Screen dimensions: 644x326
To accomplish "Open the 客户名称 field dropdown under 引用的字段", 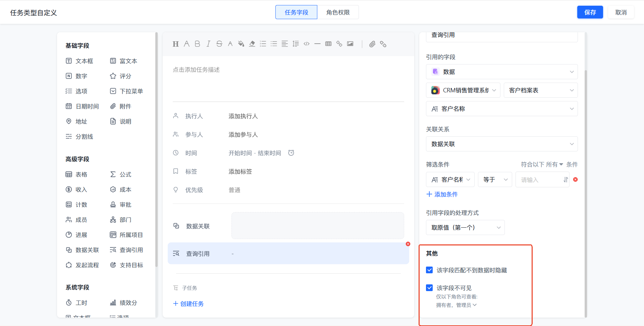I will click(502, 109).
